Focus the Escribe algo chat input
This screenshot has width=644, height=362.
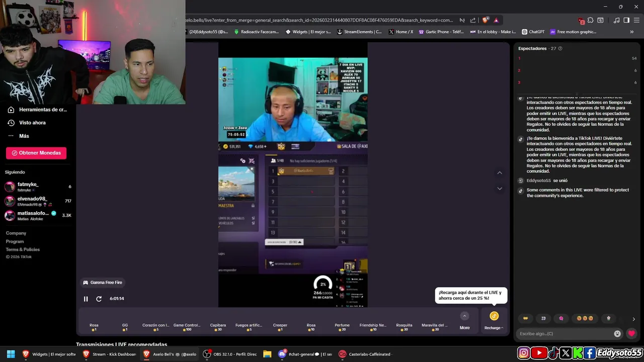click(x=563, y=333)
